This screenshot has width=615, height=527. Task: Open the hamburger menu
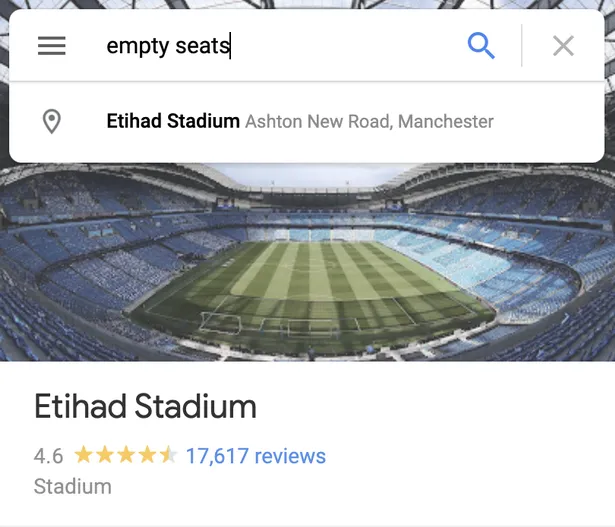click(52, 46)
